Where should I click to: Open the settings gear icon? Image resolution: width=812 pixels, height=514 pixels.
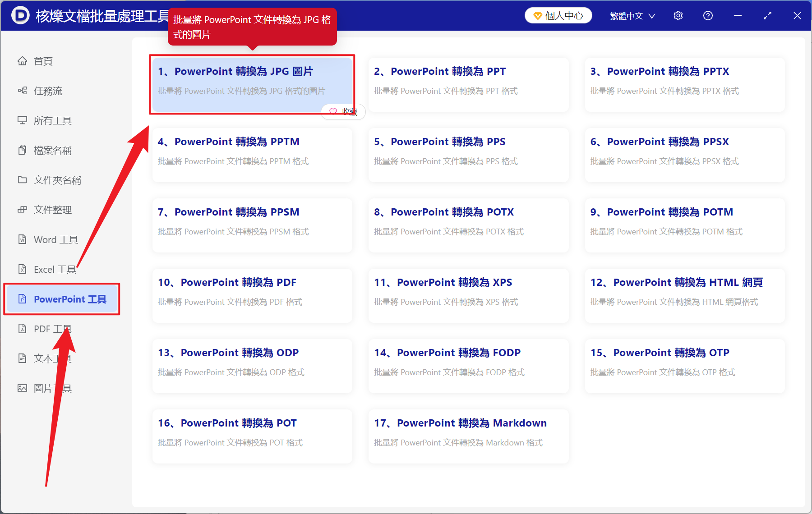tap(678, 16)
